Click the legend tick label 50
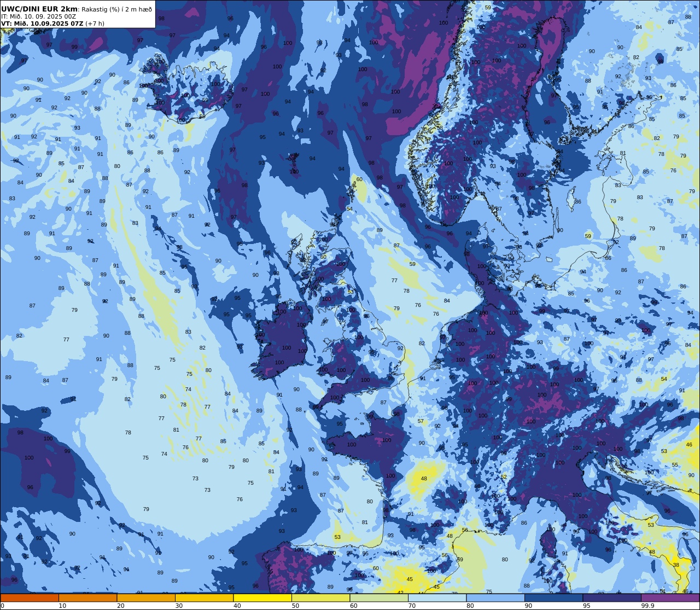 click(x=295, y=606)
